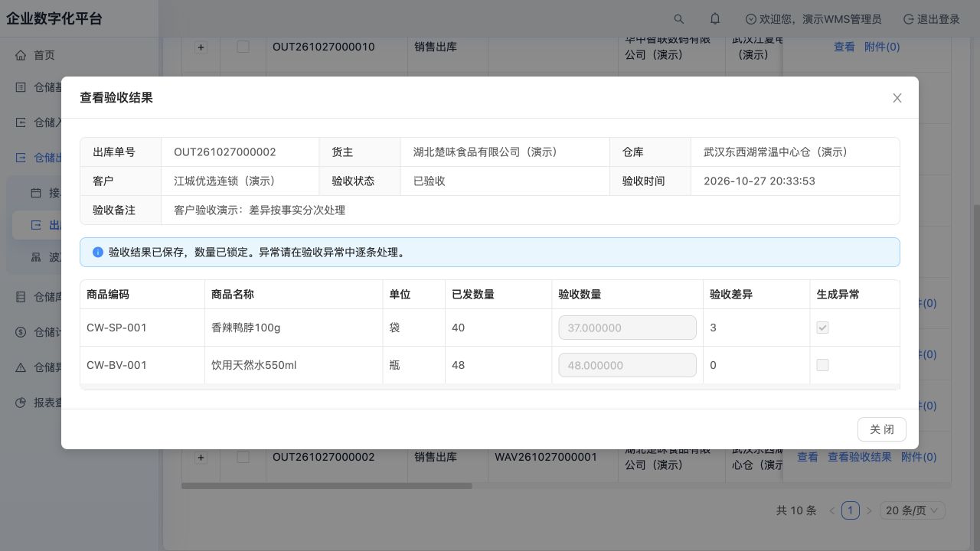
Task: Close the 查看验收结果 dialog with X icon
Action: (x=897, y=98)
